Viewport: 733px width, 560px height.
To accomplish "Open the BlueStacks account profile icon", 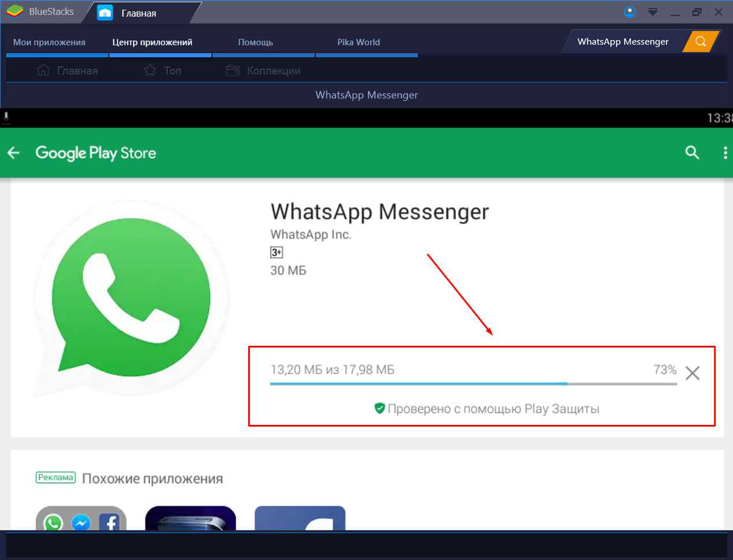I will [630, 12].
